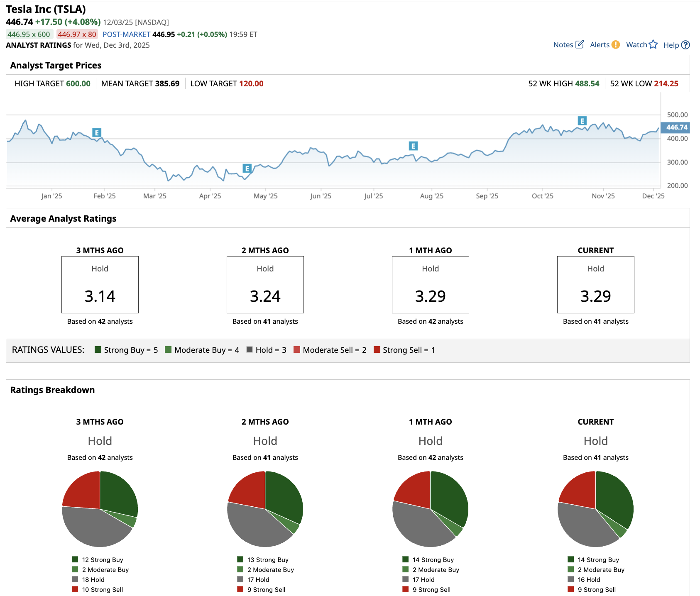Click '14 Strong Buy' under 1 month ago pie
700x596 pixels.
pos(433,560)
